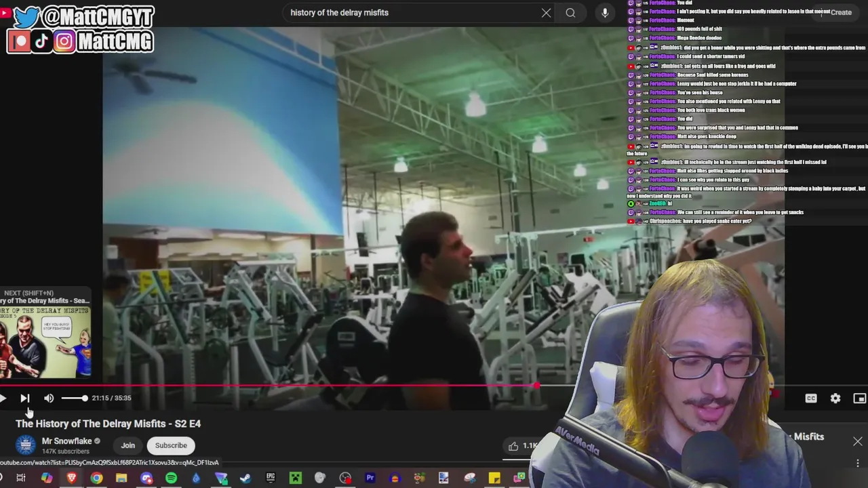Skip to the next video in playlist
Image resolution: width=868 pixels, height=488 pixels.
click(24, 399)
